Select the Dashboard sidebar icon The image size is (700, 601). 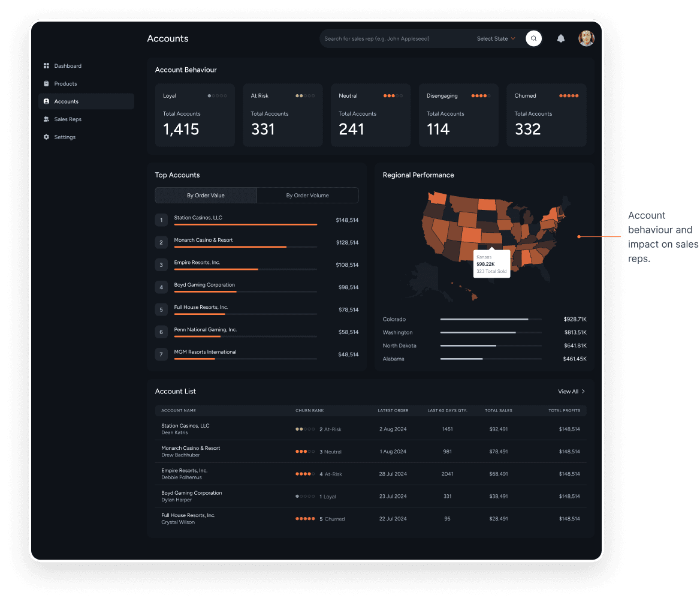coord(47,65)
